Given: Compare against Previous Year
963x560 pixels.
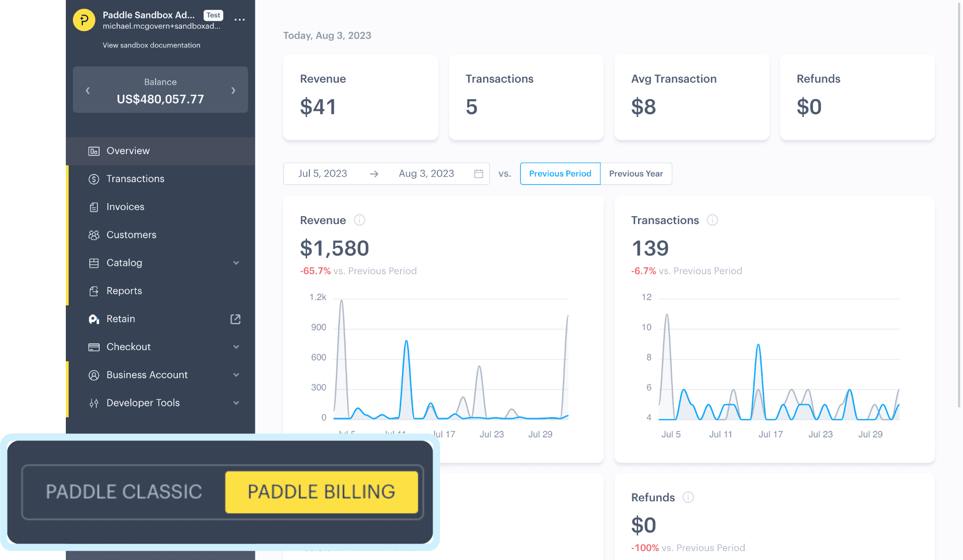Looking at the screenshot, I should (636, 174).
